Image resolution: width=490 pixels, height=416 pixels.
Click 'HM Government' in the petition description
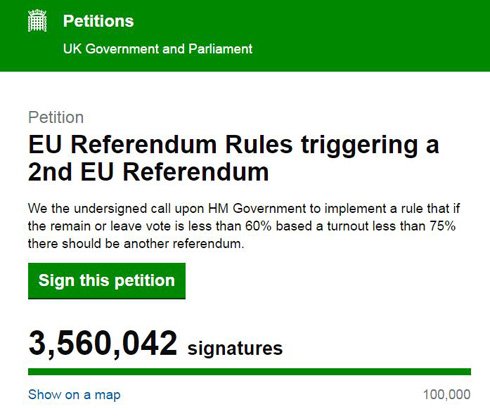coord(257,209)
